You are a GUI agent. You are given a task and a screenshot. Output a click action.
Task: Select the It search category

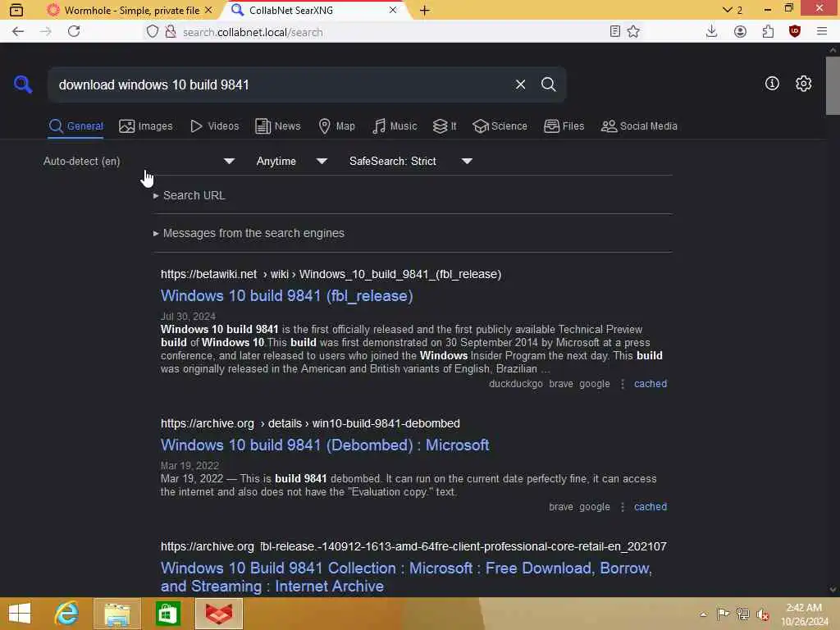click(x=445, y=126)
